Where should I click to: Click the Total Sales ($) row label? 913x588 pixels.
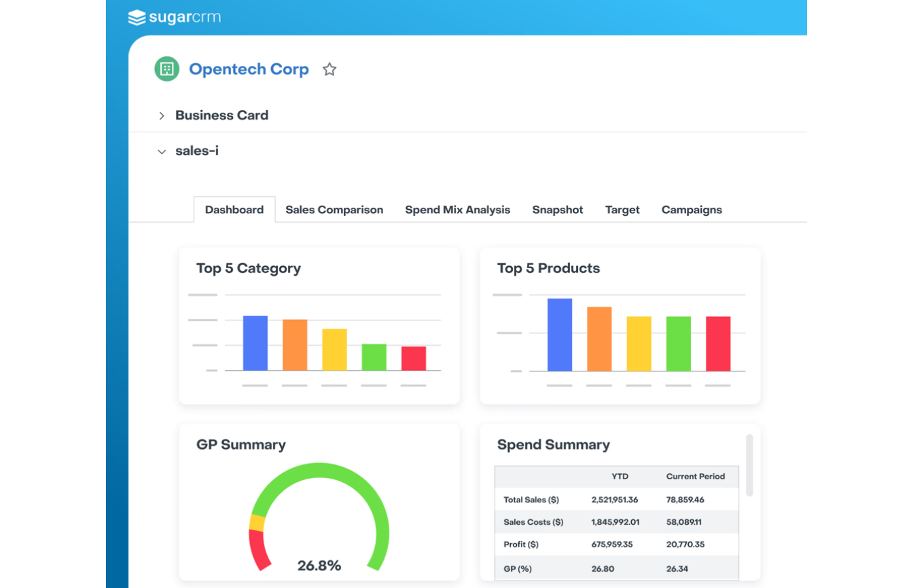[531, 500]
